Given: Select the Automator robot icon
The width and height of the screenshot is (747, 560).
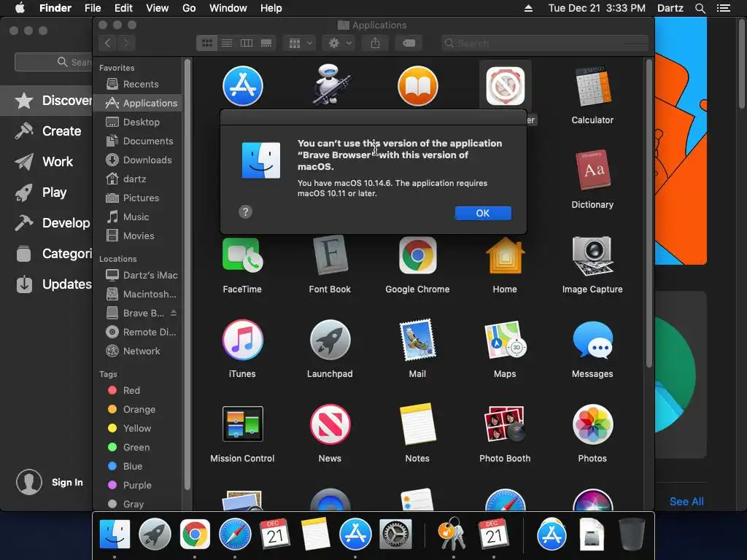Looking at the screenshot, I should click(330, 86).
